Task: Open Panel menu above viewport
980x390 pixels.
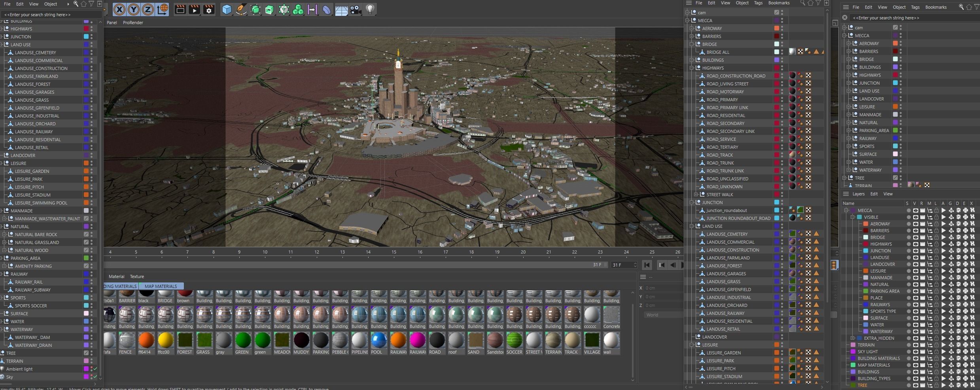Action: point(112,23)
